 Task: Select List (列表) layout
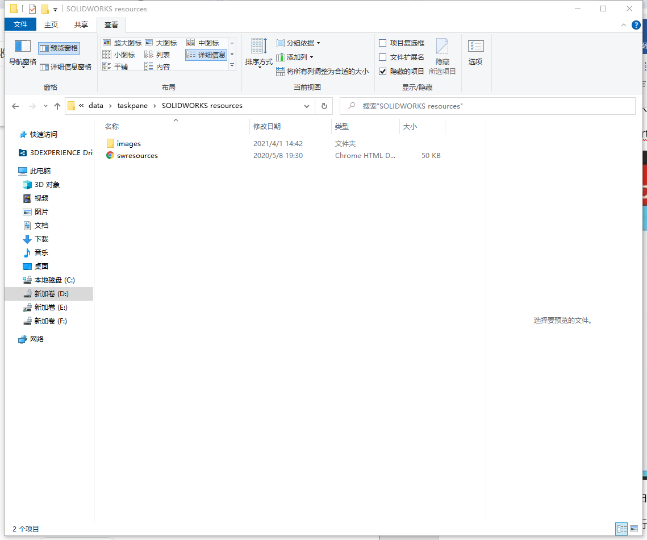pyautogui.click(x=157, y=54)
